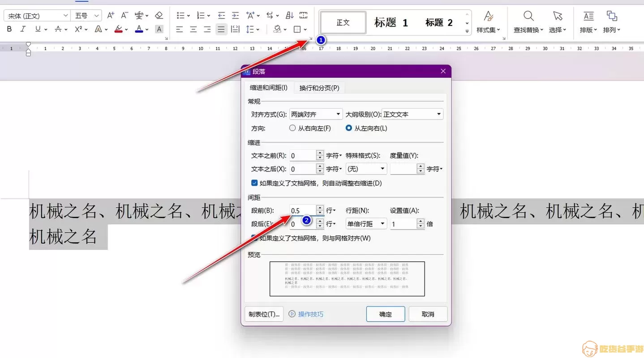Screen dimensions: 644x358
Task: Open the borders dropdown arrow
Action: 305,30
